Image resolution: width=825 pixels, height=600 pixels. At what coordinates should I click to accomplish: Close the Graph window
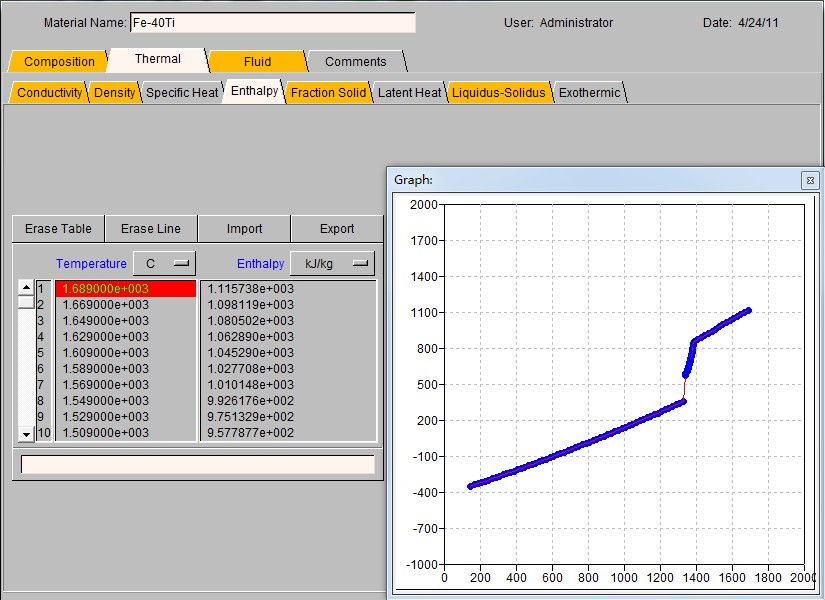tap(809, 180)
